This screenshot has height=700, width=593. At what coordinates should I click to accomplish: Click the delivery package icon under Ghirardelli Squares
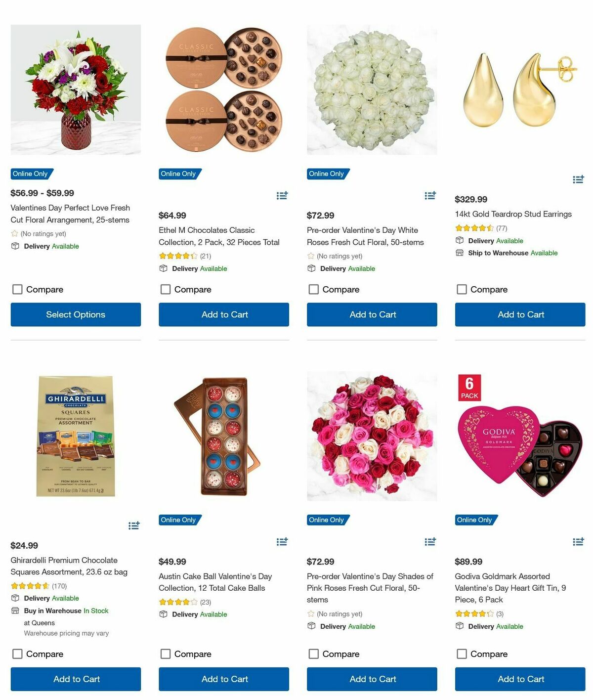point(15,598)
